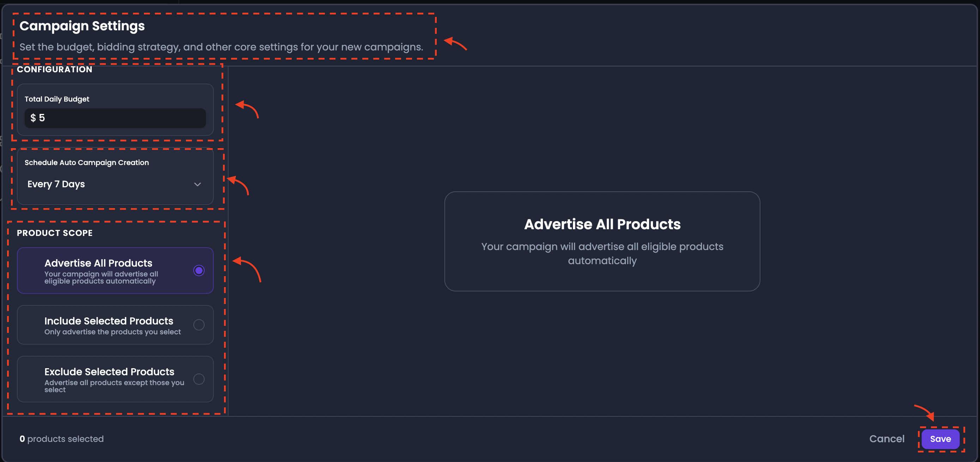Screen dimensions: 980x462
Task: Select the Include Selected Products radio button
Action: 199,325
